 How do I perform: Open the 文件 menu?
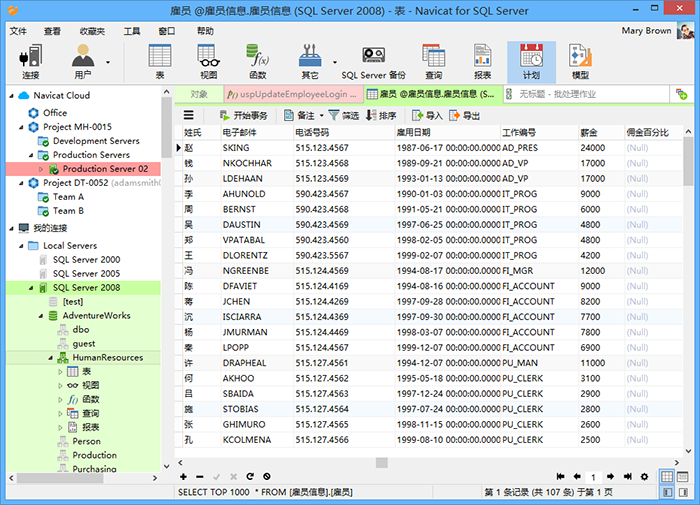pos(18,31)
